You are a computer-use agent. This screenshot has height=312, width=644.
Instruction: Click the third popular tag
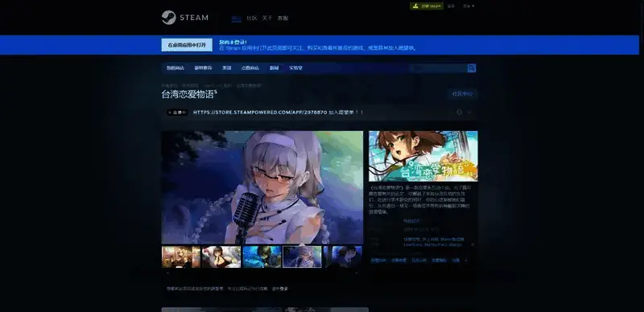[x=419, y=261]
